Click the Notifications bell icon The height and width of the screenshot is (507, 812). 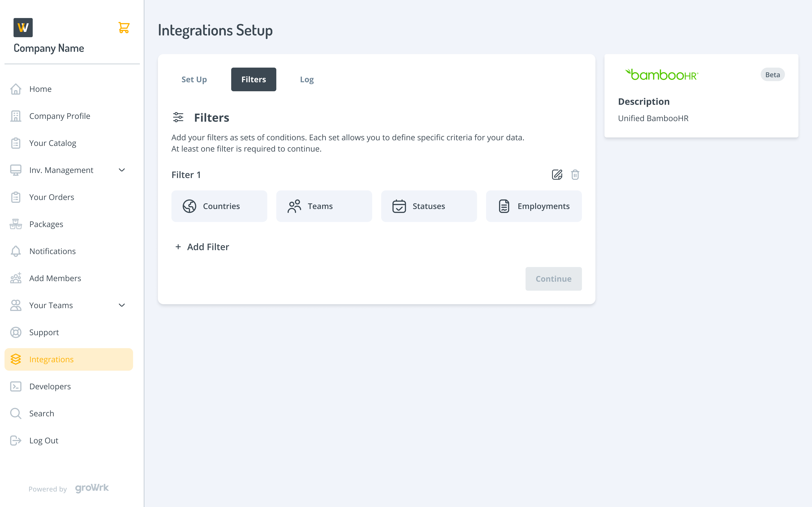click(x=16, y=251)
